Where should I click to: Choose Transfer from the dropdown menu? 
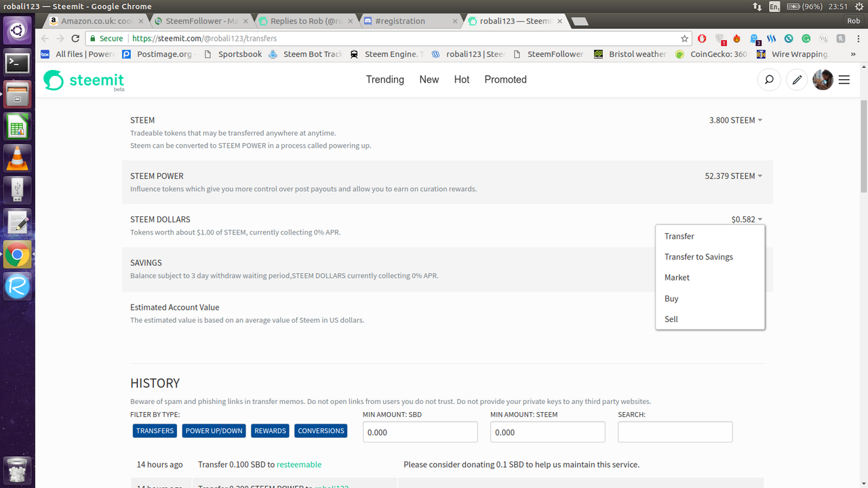click(710, 237)
